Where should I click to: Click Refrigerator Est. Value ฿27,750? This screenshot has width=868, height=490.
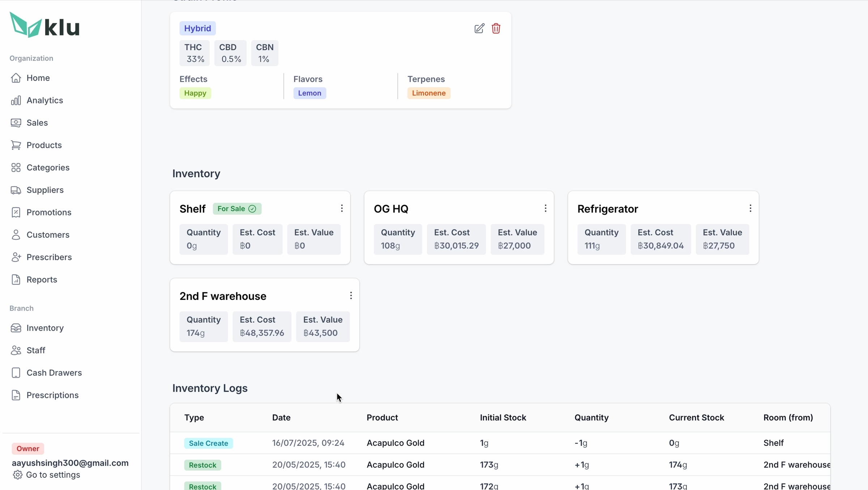tap(722, 239)
